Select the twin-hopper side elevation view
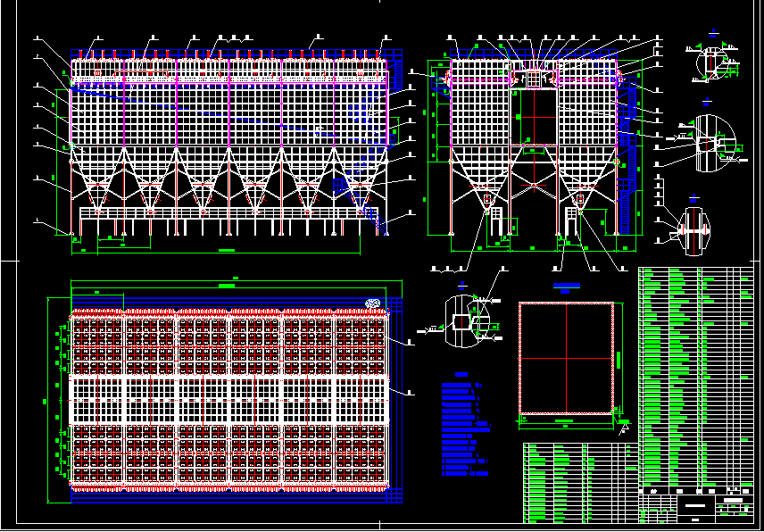This screenshot has width=764, height=532. [x=534, y=143]
